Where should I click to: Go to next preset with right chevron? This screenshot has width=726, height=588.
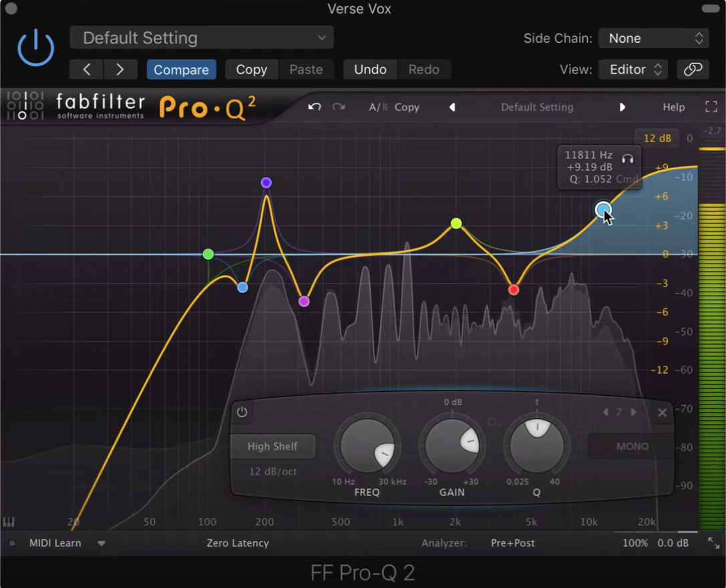tap(120, 69)
